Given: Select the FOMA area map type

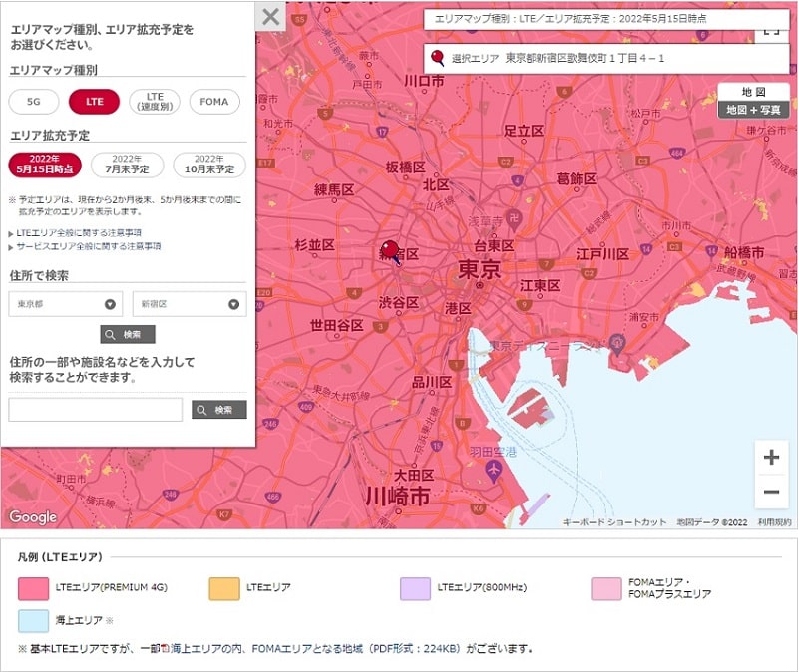Looking at the screenshot, I should 214,102.
